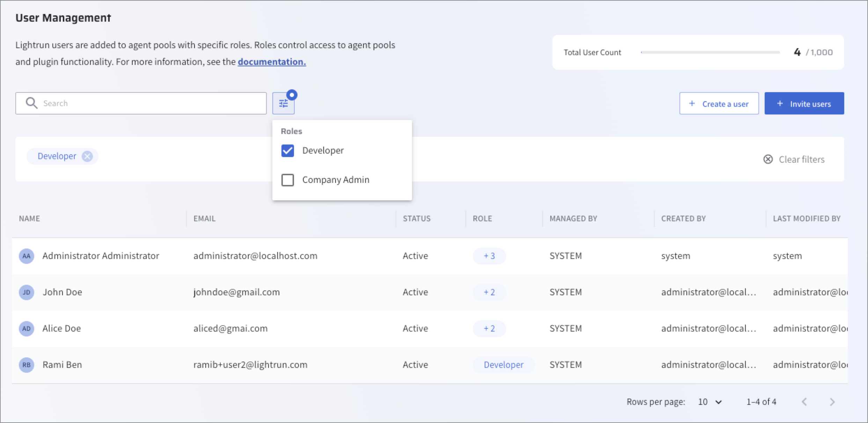Viewport: 868px width, 423px height.
Task: Open the documentation link
Action: [x=272, y=62]
